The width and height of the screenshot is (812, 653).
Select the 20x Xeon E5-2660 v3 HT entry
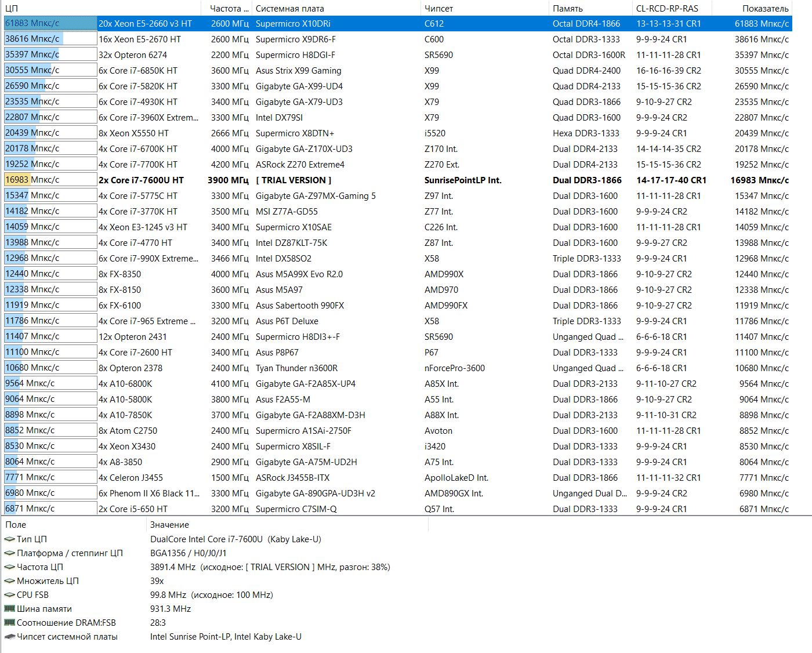145,24
